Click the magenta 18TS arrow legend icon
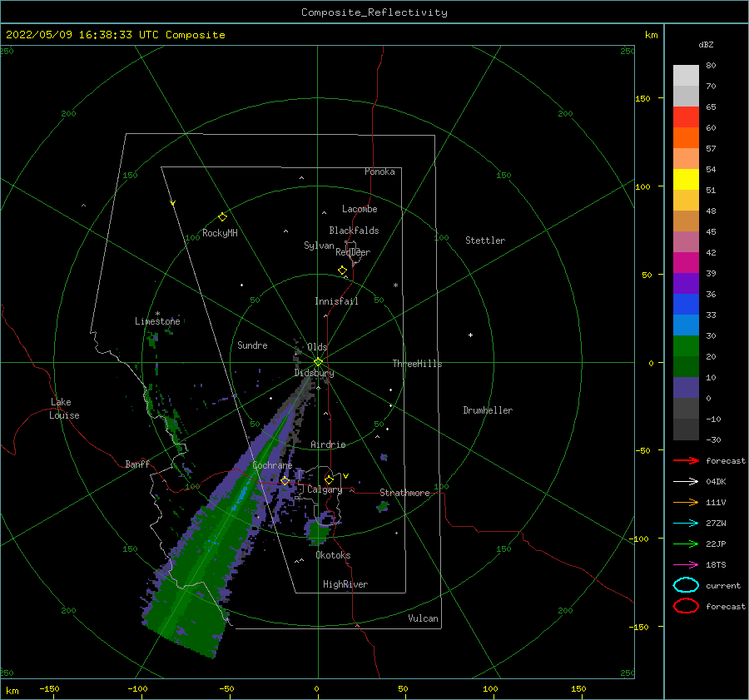 tap(686, 565)
